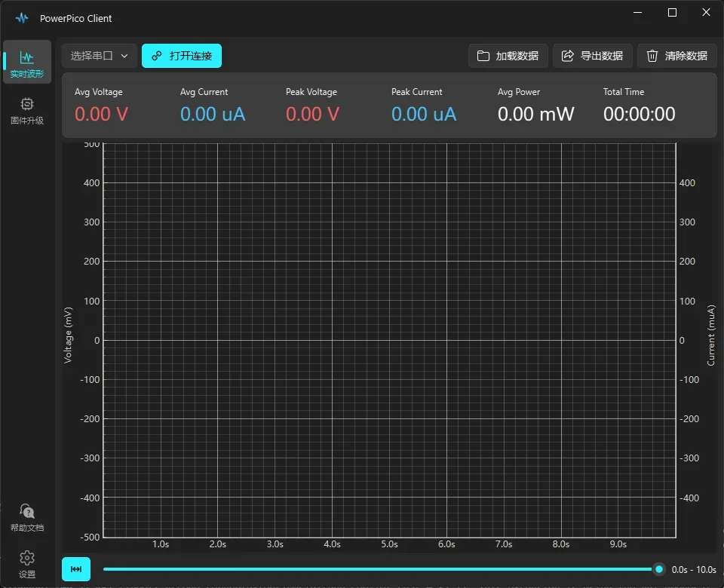Viewport: 724px width, 588px height.
Task: Minimize the PowerPico Client window
Action: pos(638,13)
